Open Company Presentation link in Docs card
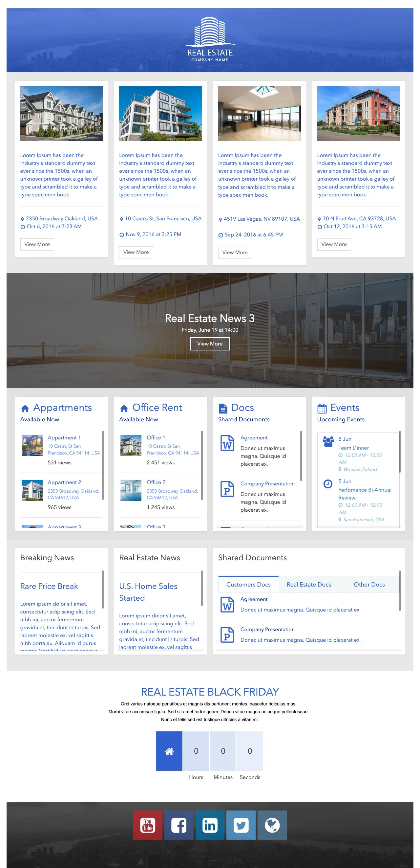420x868 pixels. 267,483
